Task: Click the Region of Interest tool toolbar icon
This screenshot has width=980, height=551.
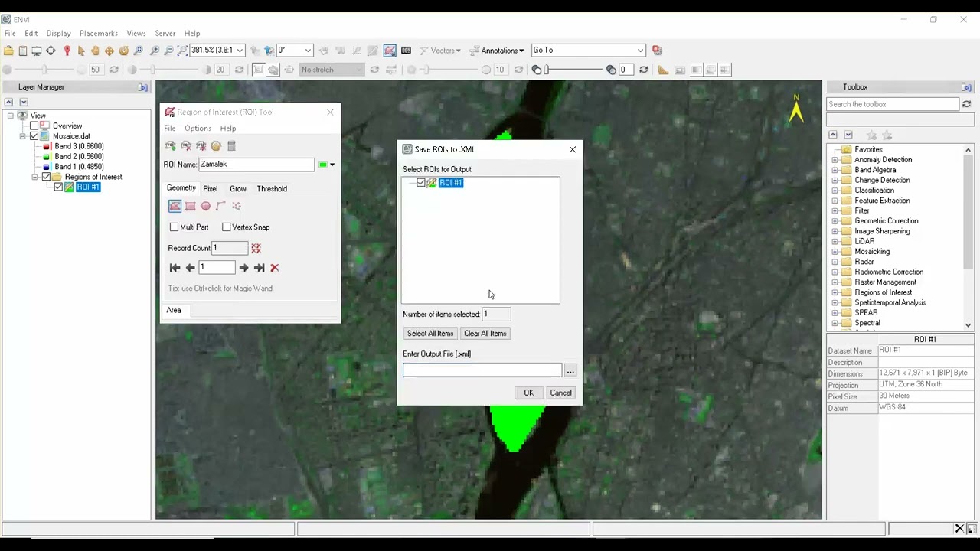Action: pyautogui.click(x=390, y=51)
